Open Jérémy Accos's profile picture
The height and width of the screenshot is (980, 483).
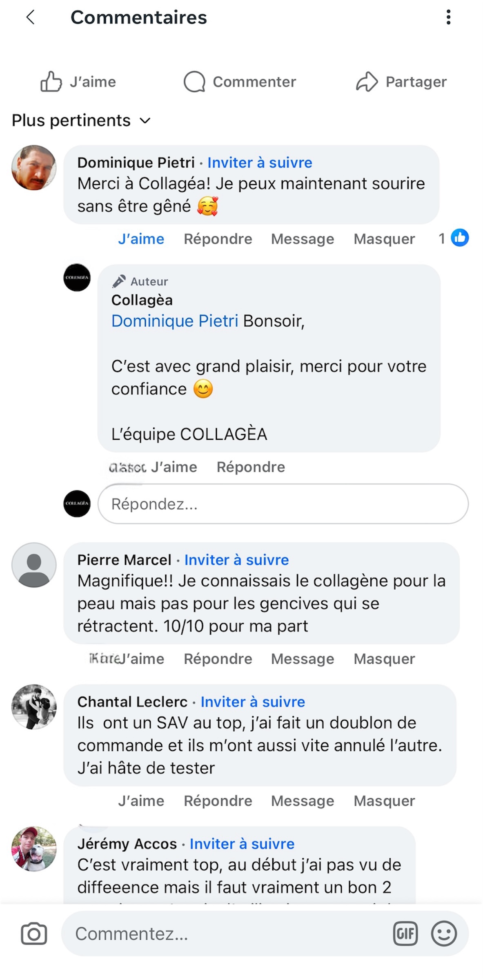pyautogui.click(x=34, y=849)
